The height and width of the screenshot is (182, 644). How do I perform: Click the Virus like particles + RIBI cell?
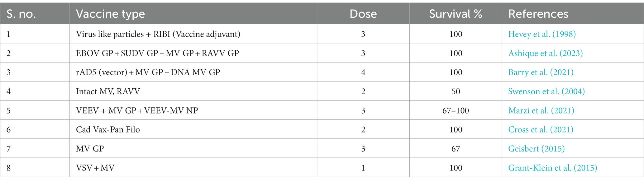tap(193, 34)
